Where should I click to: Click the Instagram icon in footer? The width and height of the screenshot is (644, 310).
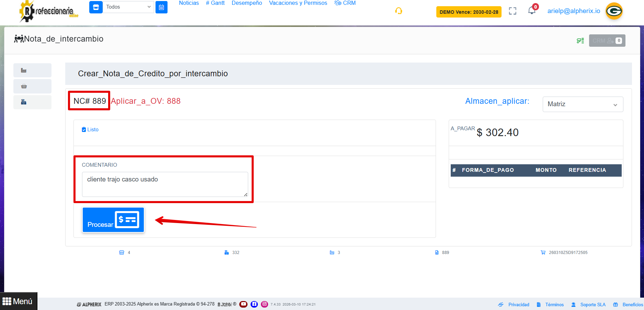click(264, 304)
